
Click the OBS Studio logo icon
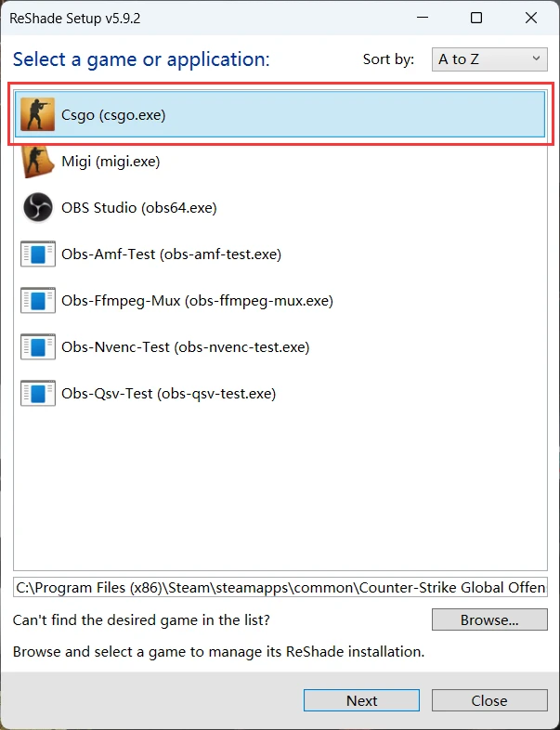(38, 208)
